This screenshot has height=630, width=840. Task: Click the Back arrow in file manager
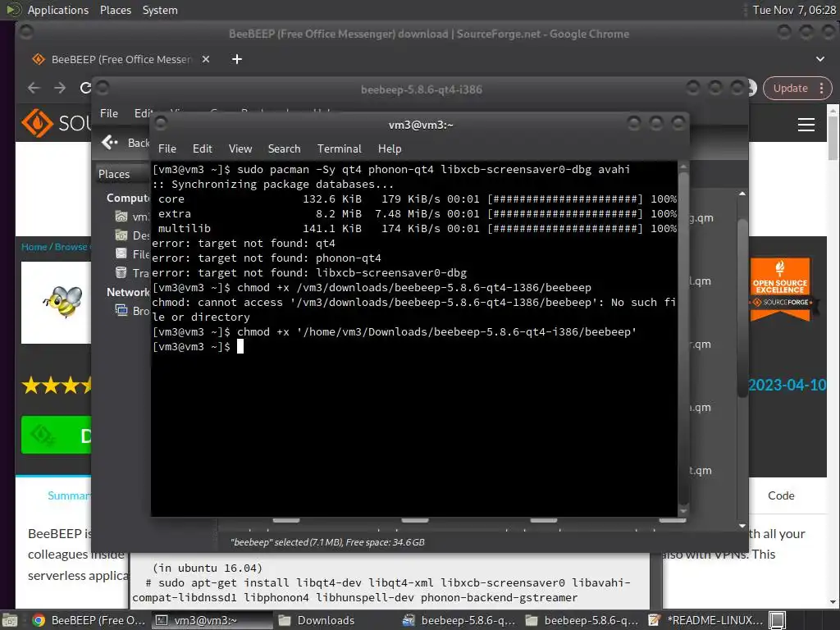pos(109,142)
